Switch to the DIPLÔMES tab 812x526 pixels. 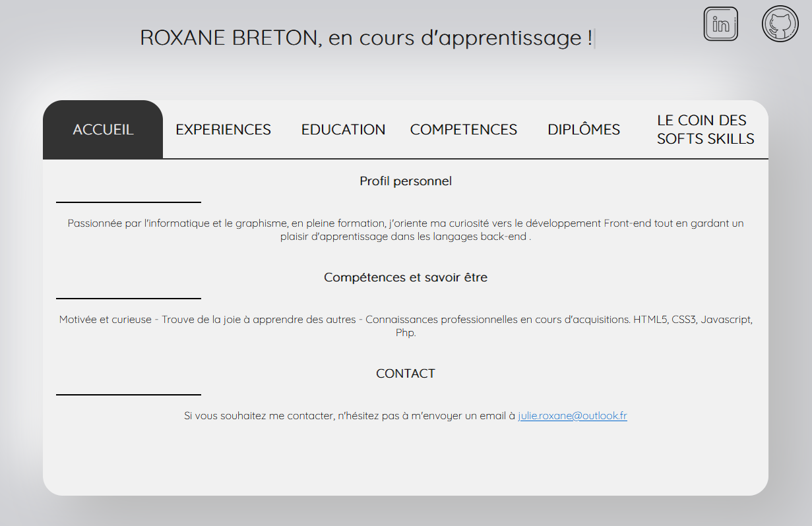(x=583, y=129)
